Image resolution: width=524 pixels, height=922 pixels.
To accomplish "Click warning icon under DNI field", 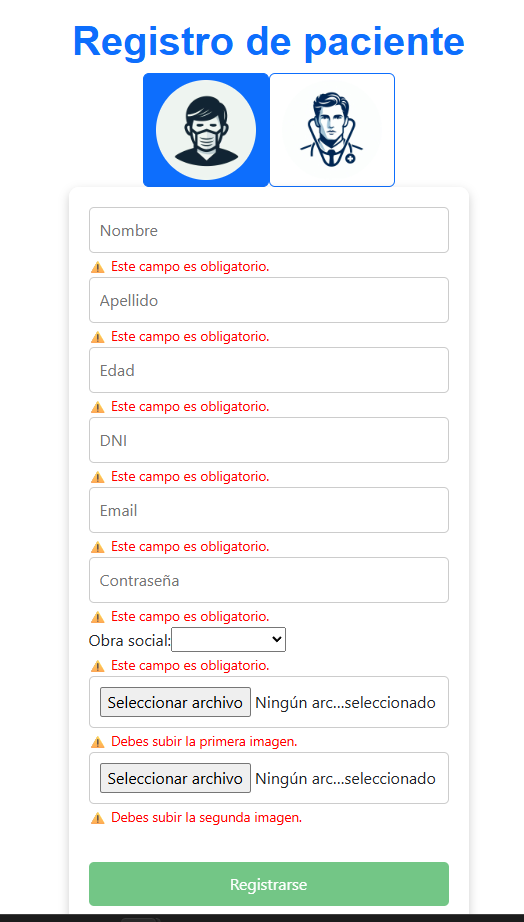I will (x=98, y=477).
